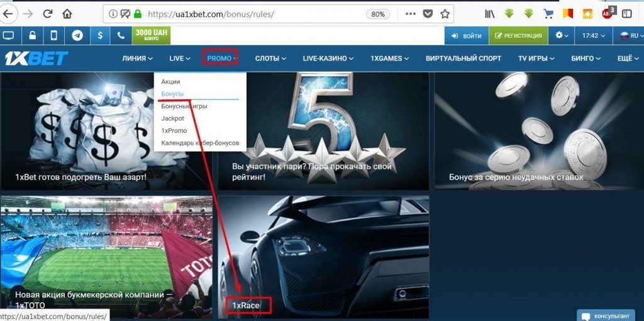This screenshot has width=644, height=321.
Task: Toggle the browser sidebar icon
Action: (627, 14)
